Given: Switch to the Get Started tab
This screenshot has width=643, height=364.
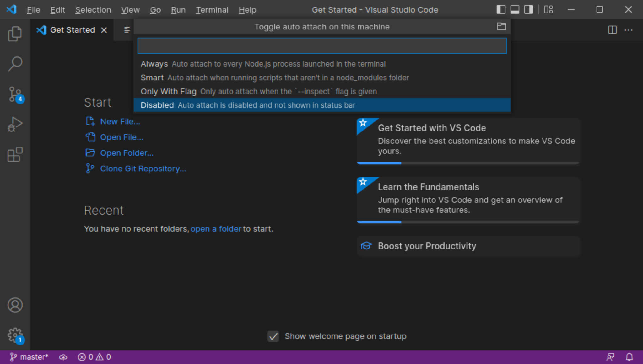Looking at the screenshot, I should 72,30.
